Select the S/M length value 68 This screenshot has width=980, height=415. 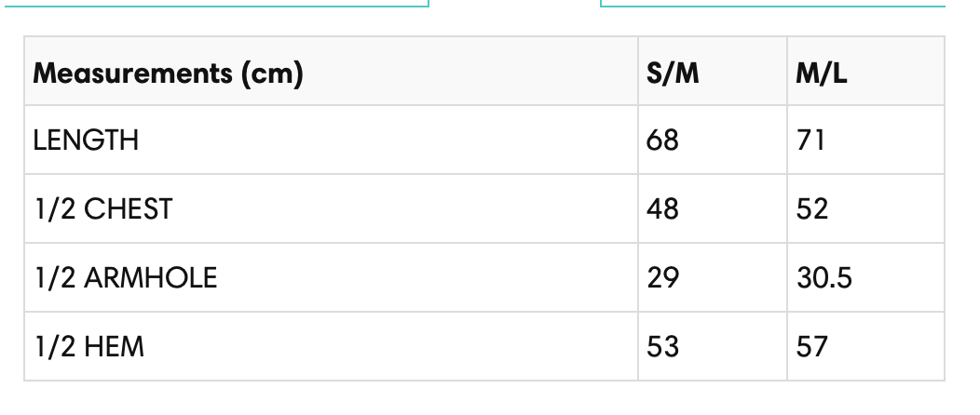coord(662,141)
